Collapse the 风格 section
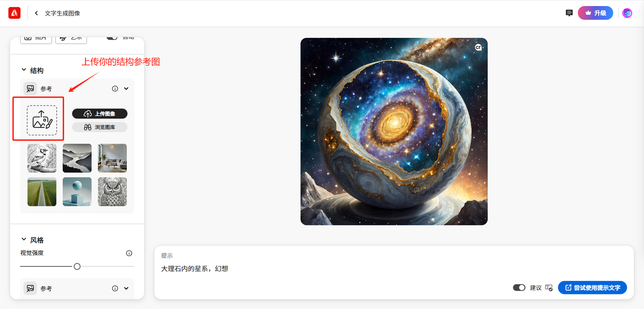644x309 pixels. click(x=24, y=240)
